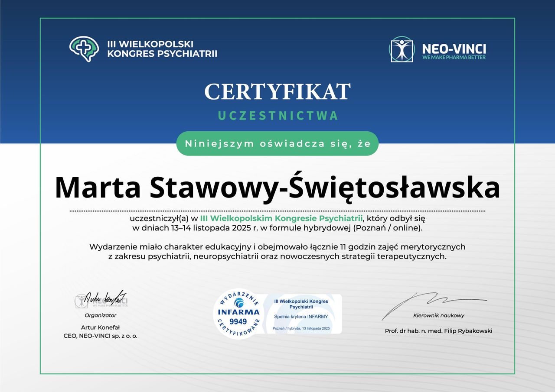Click the "Organizator" label
This screenshot has height=392, width=555.
(x=101, y=315)
